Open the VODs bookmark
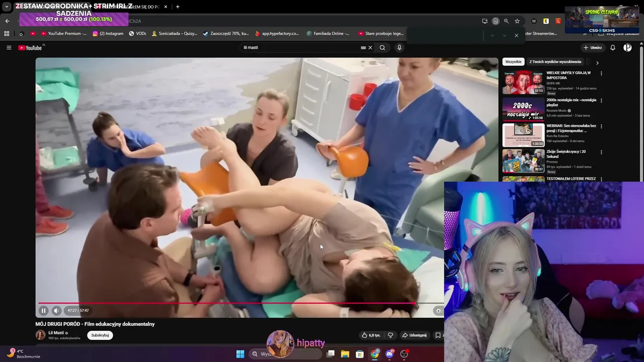This screenshot has height=362, width=644. point(137,34)
